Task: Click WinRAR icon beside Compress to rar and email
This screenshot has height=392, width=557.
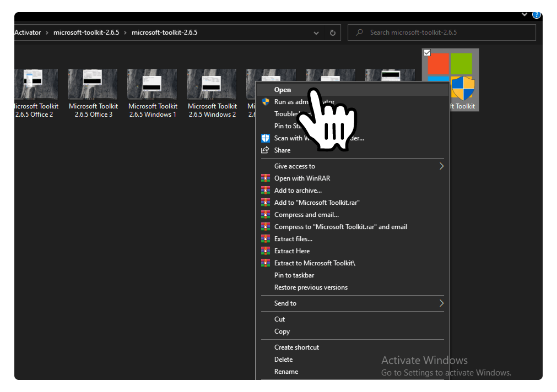Action: pos(266,226)
